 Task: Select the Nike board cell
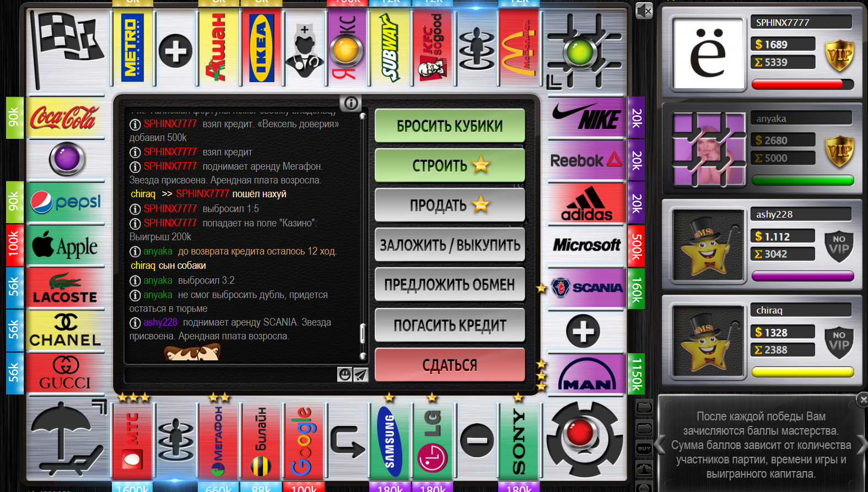[586, 117]
